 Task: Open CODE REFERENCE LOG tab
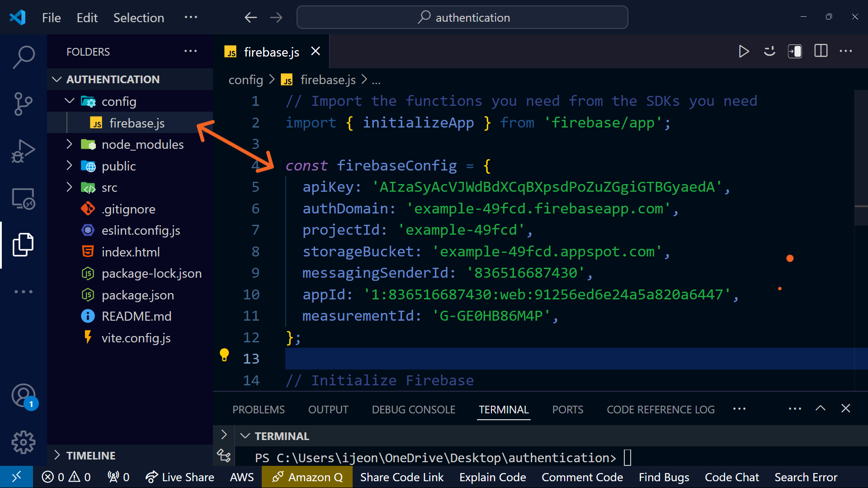point(660,410)
